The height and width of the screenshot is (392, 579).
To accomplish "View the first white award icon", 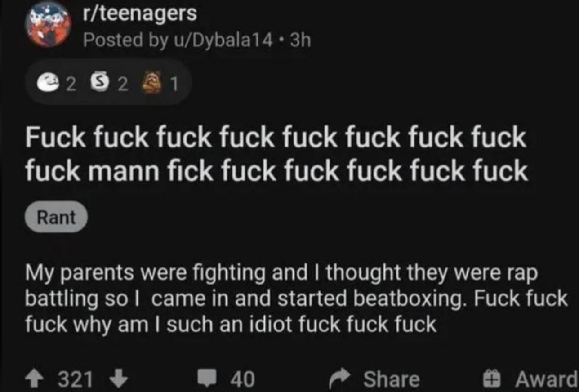I will click(x=53, y=83).
